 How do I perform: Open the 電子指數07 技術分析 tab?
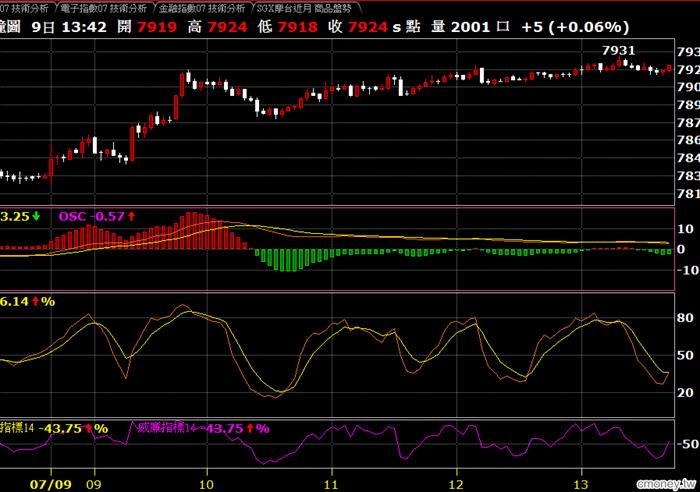click(104, 8)
